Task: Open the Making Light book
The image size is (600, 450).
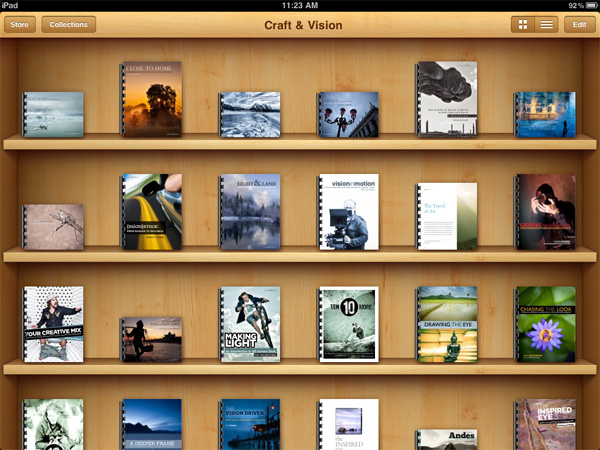Action: coord(249,324)
